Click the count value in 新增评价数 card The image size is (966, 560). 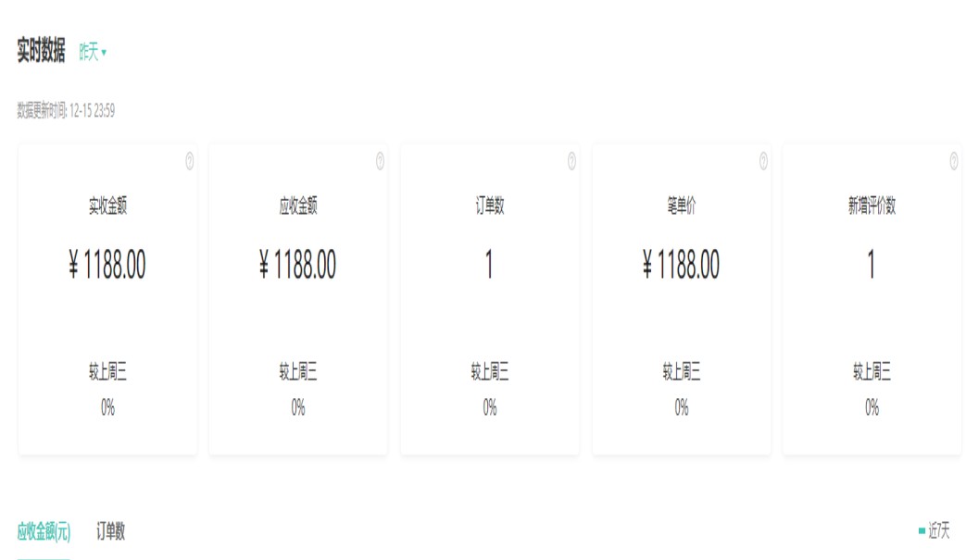(x=872, y=267)
